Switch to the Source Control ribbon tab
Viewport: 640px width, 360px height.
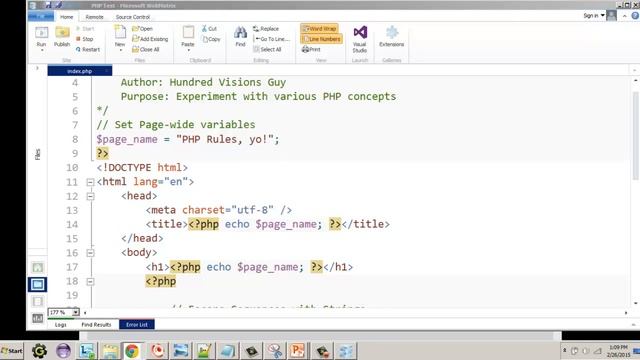(x=133, y=17)
